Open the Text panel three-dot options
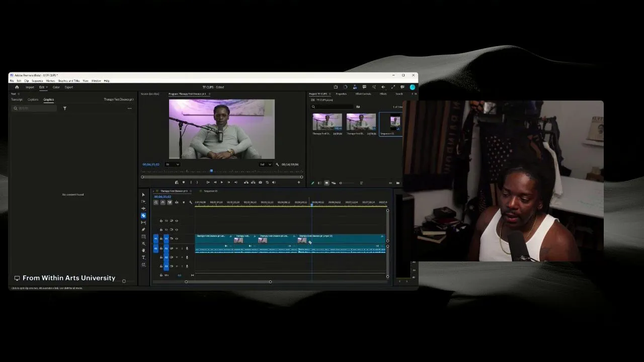Viewport: 644px width, 362px height. pyautogui.click(x=129, y=108)
